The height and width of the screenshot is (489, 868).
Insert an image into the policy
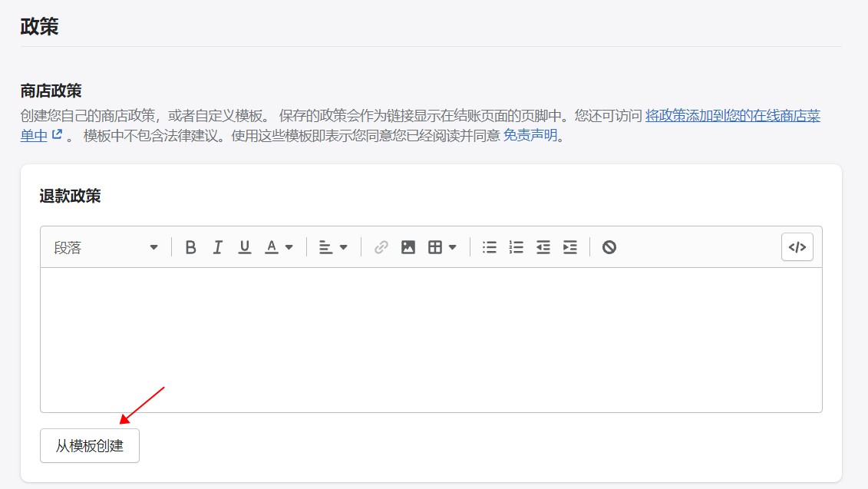408,247
